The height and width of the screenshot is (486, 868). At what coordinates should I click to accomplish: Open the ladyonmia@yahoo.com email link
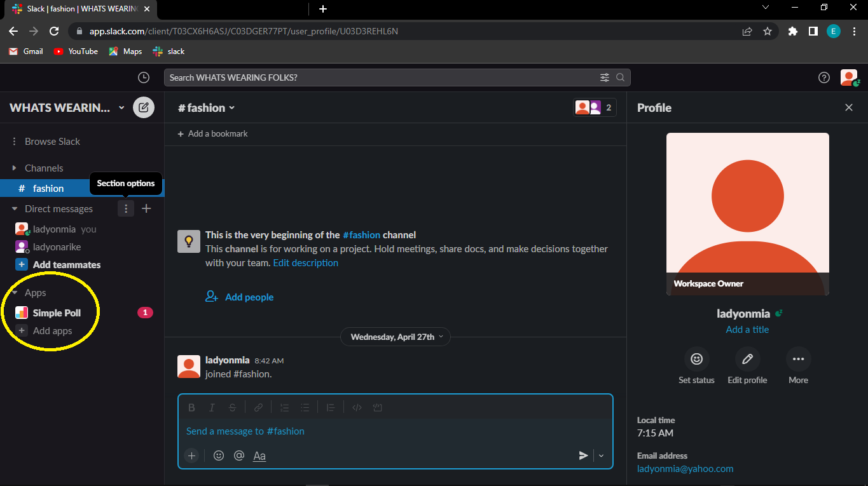coord(685,469)
